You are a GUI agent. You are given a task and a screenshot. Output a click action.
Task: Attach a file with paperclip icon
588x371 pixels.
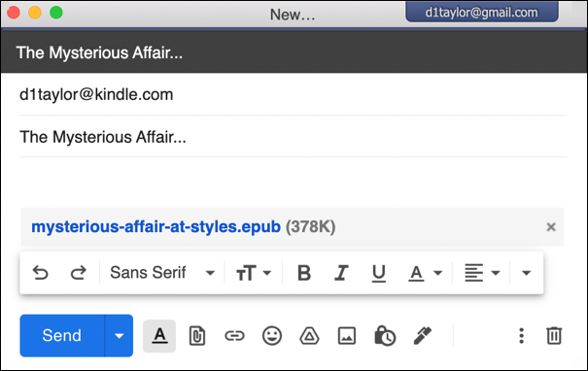[197, 336]
